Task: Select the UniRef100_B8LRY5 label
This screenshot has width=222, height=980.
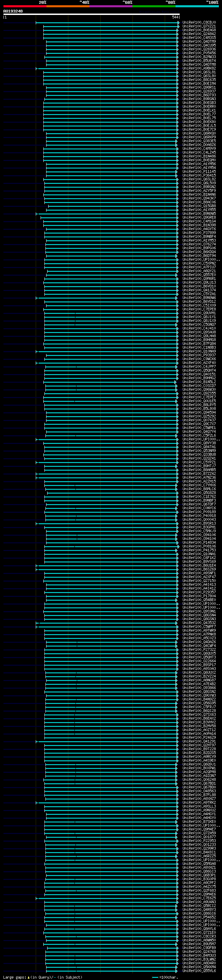Action: pos(199,405)
